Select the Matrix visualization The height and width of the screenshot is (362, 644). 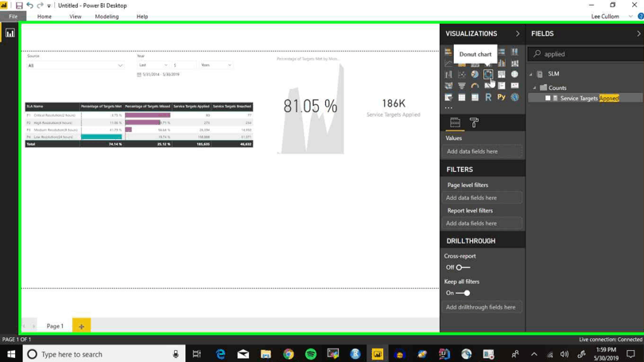coord(475,97)
